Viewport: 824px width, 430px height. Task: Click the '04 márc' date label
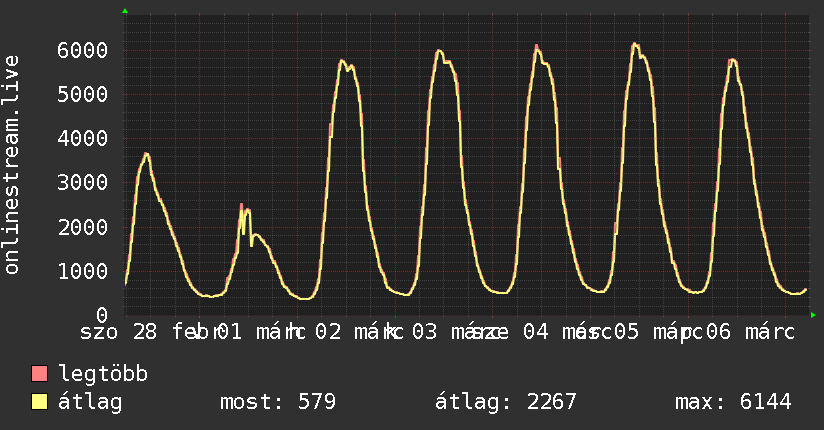(x=566, y=332)
